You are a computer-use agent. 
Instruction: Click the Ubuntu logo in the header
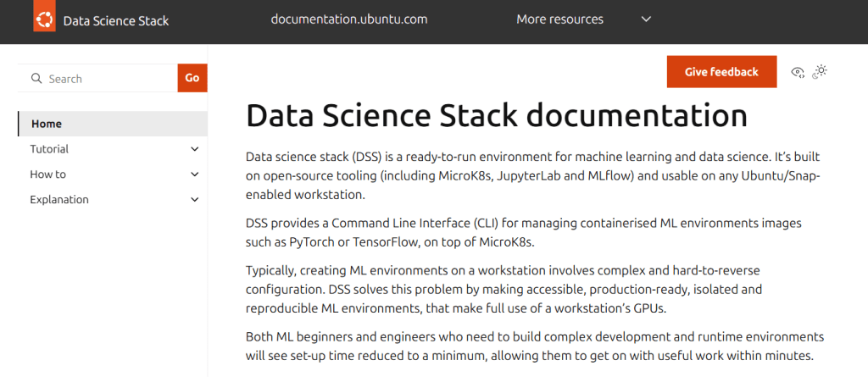pos(44,20)
